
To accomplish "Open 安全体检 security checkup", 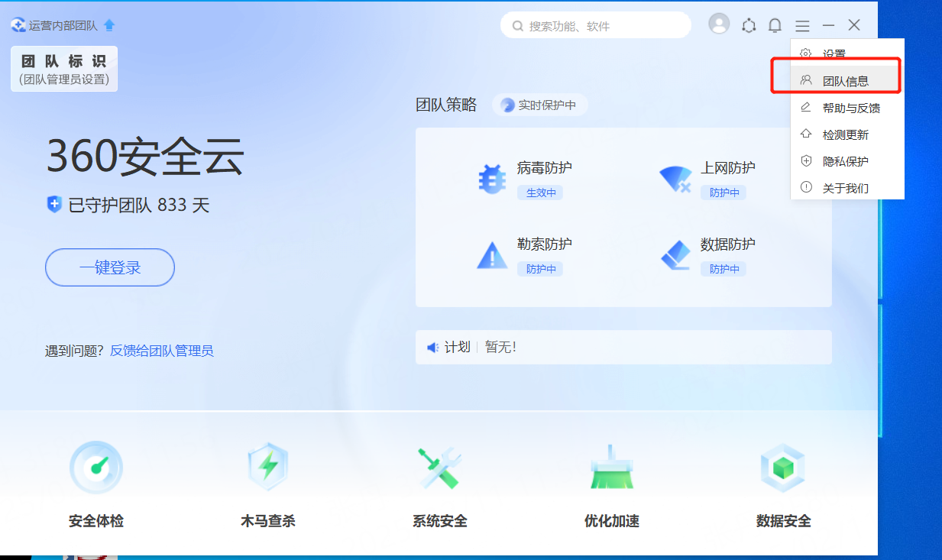I will (96, 484).
